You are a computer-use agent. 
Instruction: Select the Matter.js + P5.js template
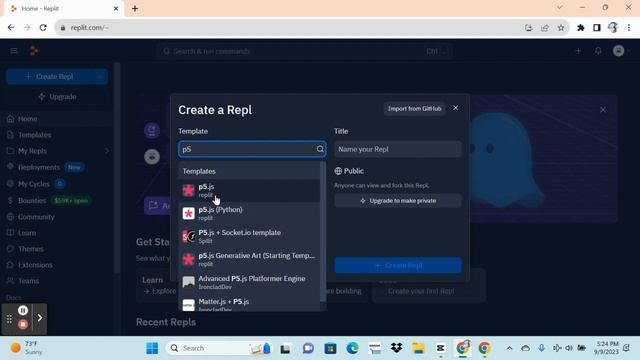click(249, 304)
